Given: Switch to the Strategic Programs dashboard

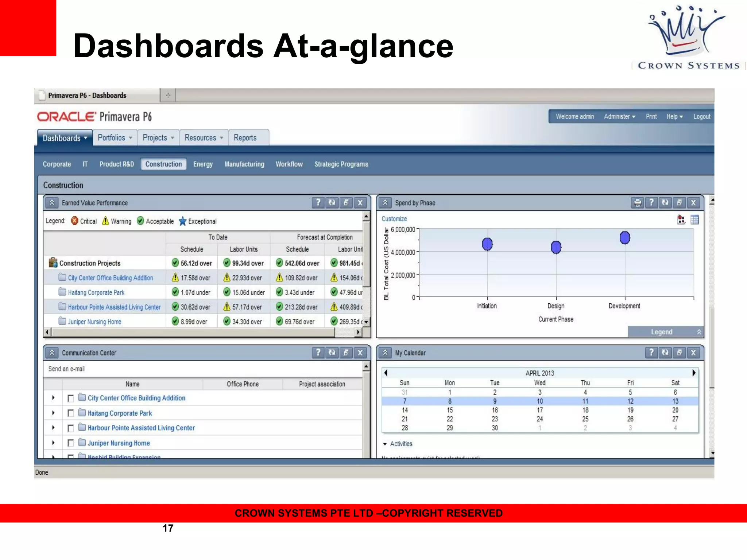Looking at the screenshot, I should coord(341,164).
